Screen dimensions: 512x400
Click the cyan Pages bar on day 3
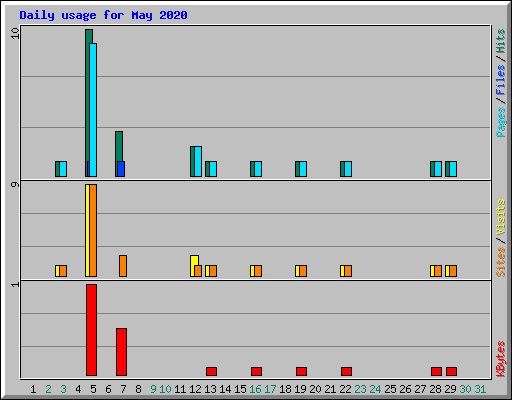pyautogui.click(x=63, y=169)
